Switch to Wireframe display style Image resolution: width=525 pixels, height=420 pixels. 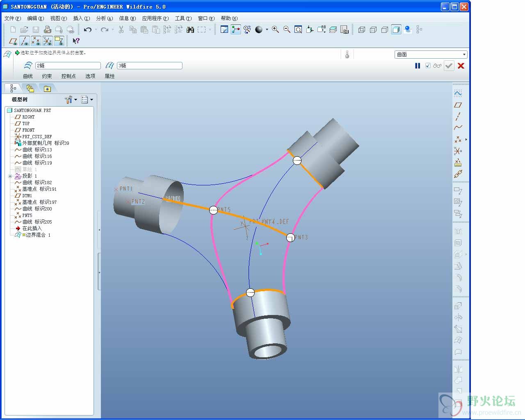pyautogui.click(x=362, y=30)
